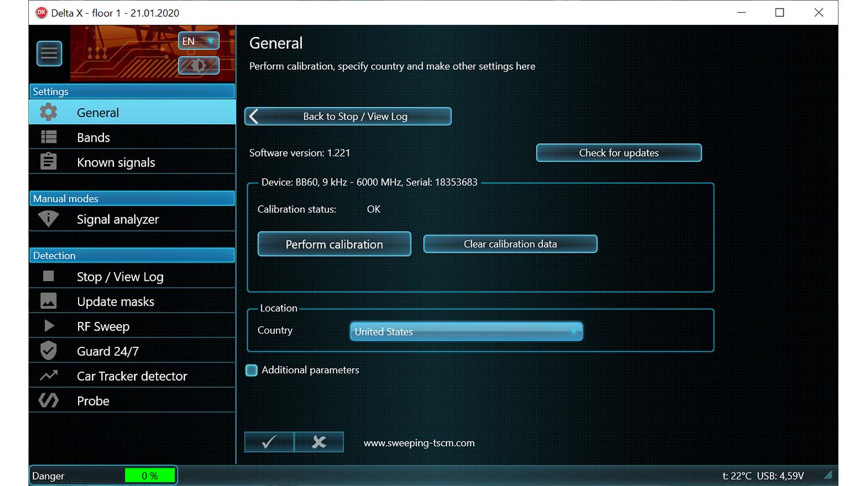This screenshot has width=868, height=486.
Task: Click the Danger level progress bar
Action: [x=150, y=476]
